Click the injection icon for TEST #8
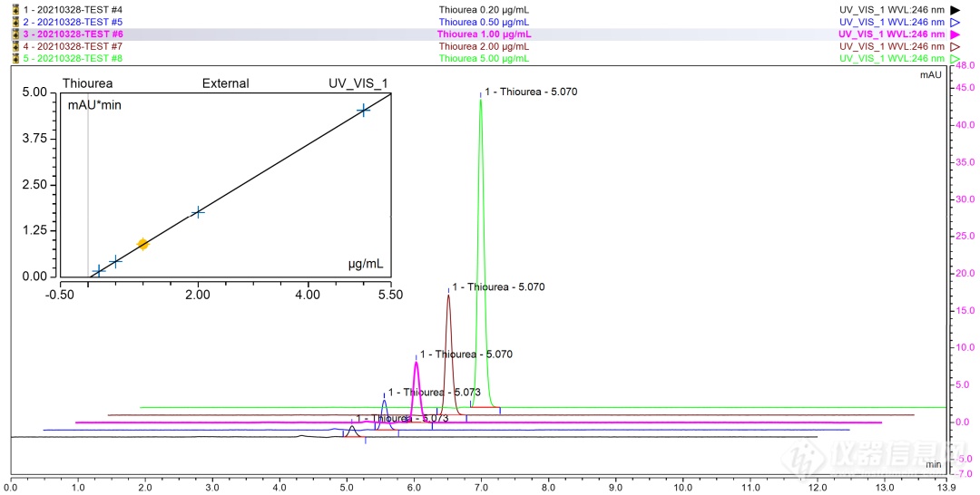Viewport: 980px width, 495px height. tap(15, 58)
